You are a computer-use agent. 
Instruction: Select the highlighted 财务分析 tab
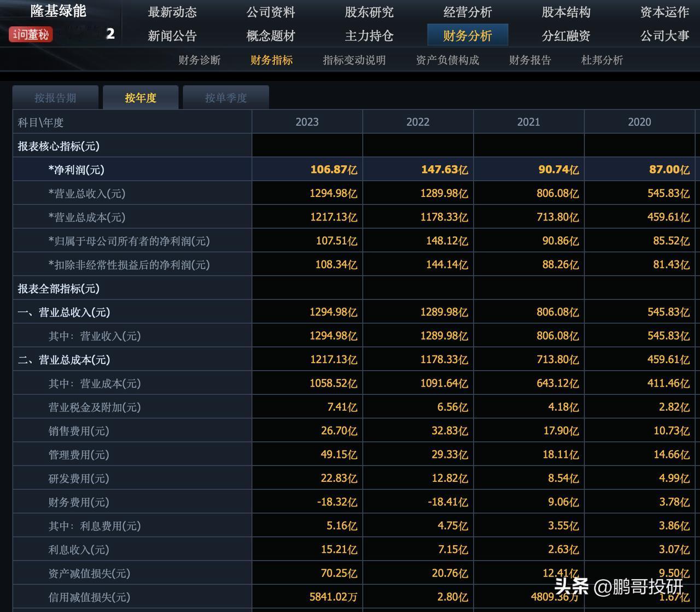pos(468,35)
